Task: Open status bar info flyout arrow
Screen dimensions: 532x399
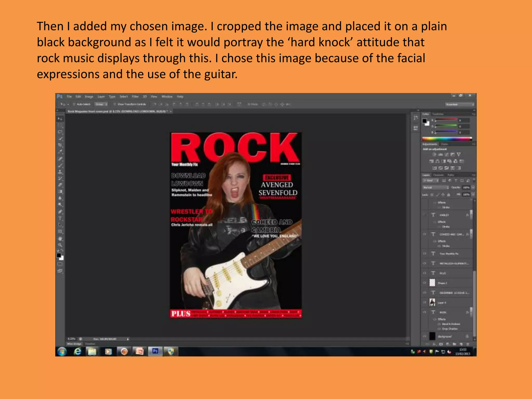Action: click(x=128, y=339)
